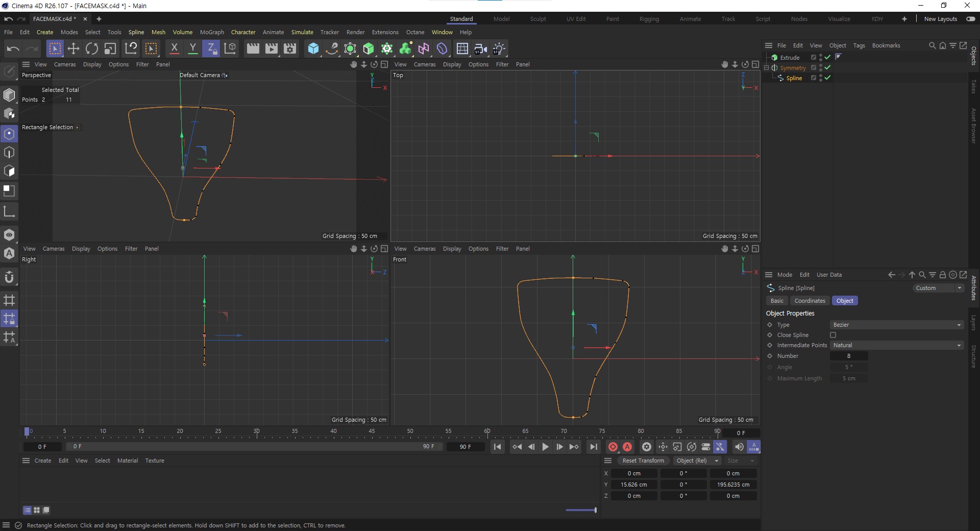Viewport: 980px width, 531px height.
Task: Disable the Spline object green checkmark
Action: point(828,78)
